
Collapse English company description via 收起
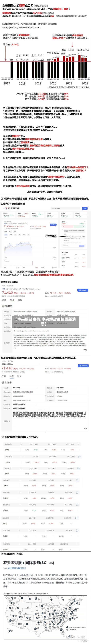(x=85, y=350)
